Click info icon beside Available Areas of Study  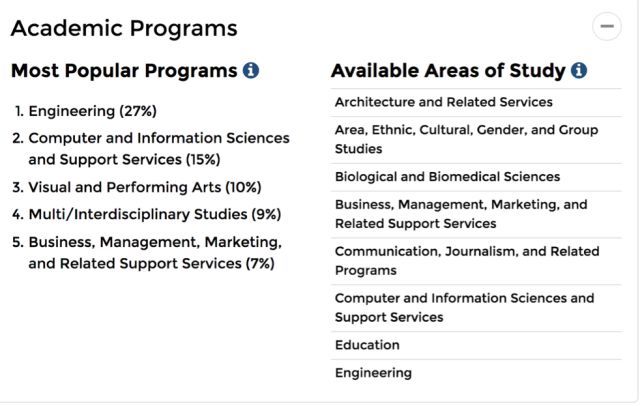click(x=579, y=71)
